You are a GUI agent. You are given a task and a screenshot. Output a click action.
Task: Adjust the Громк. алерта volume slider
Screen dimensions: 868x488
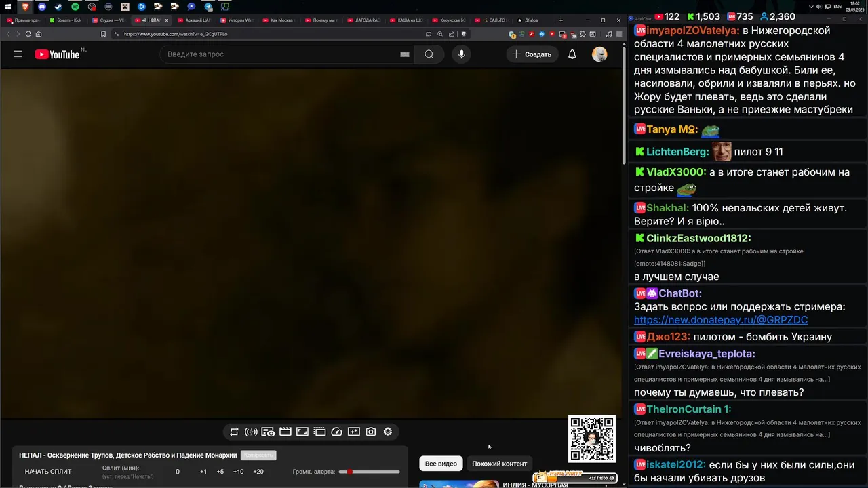pos(370,472)
